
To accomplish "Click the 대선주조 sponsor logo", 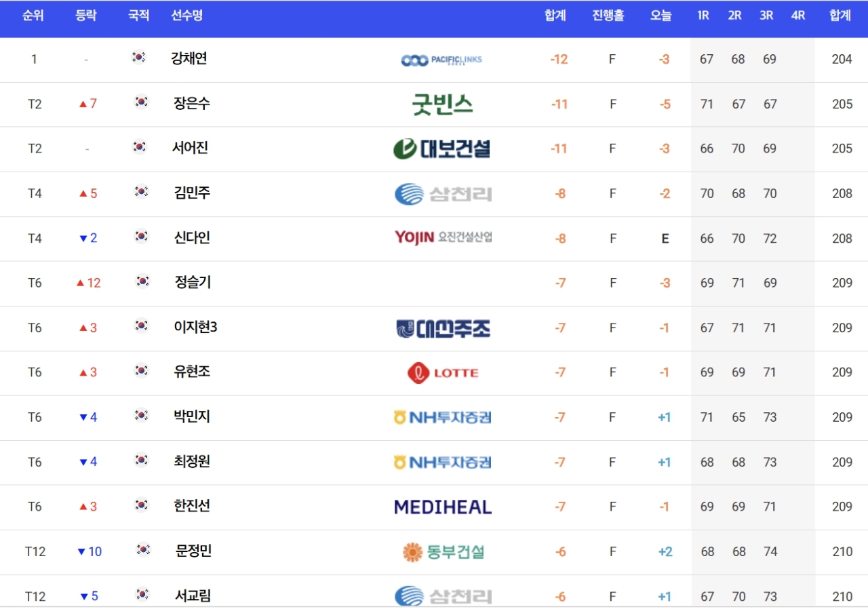I will point(443,328).
